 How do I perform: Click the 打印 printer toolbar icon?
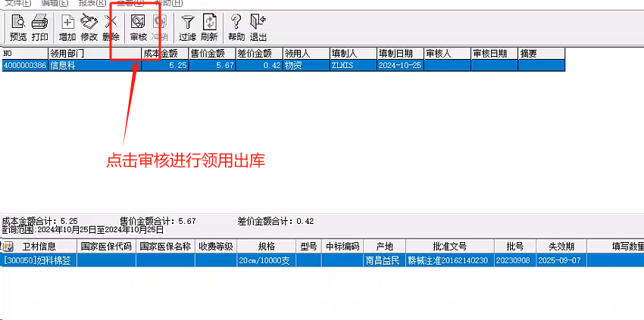pos(40,27)
